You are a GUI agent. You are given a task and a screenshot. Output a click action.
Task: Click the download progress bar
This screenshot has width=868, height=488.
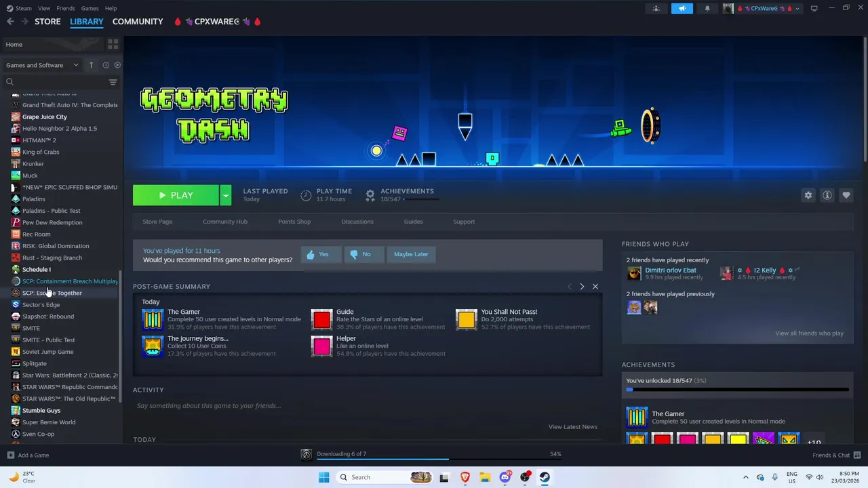(440, 459)
